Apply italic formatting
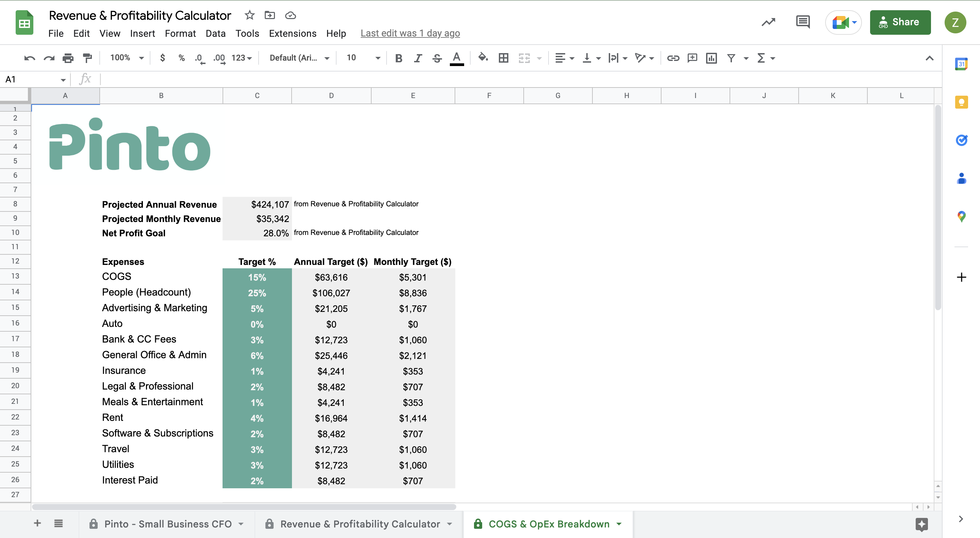 (417, 58)
